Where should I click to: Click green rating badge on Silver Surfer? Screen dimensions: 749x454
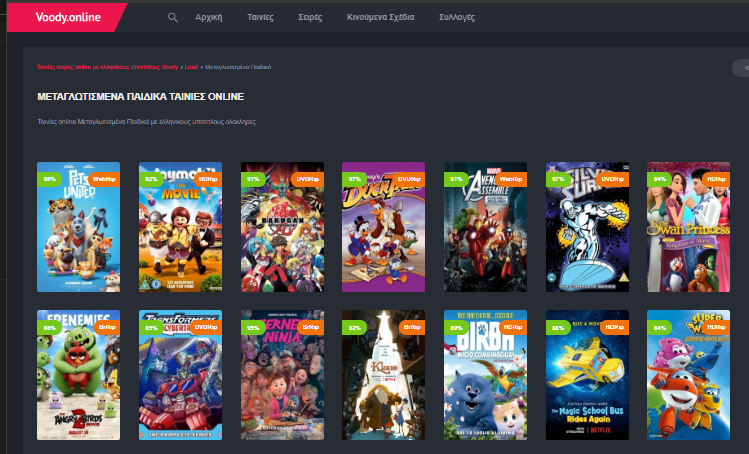pos(558,179)
